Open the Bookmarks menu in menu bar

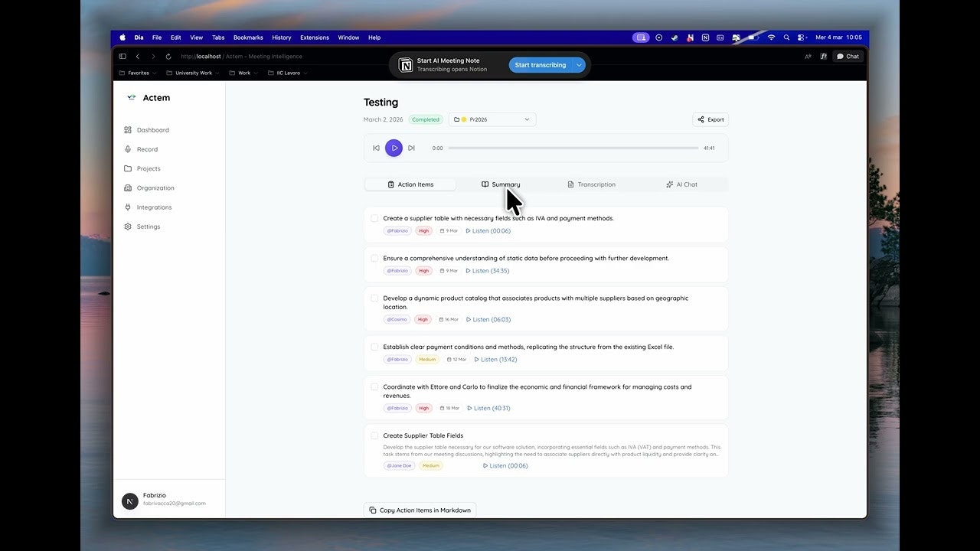[248, 37]
